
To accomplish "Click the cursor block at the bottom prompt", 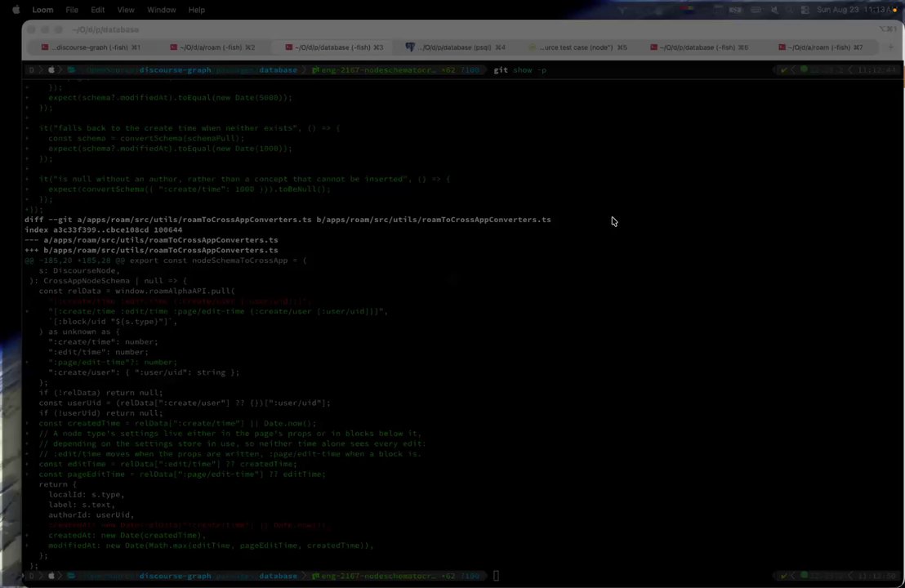I will point(496,576).
